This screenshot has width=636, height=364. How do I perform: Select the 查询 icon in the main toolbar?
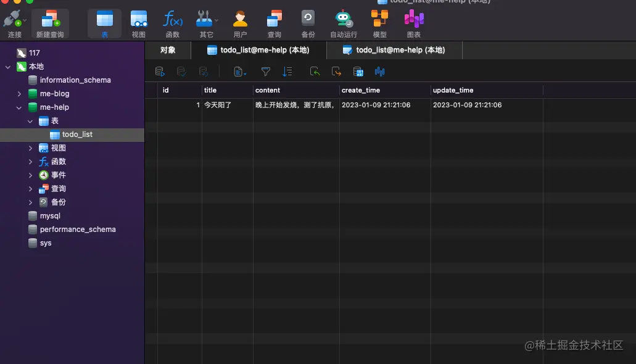point(274,24)
